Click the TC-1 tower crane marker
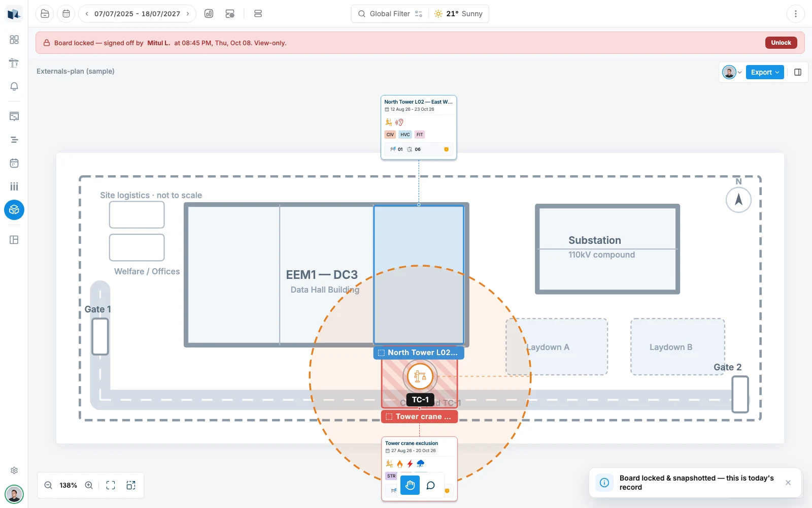812x508 pixels. (420, 376)
